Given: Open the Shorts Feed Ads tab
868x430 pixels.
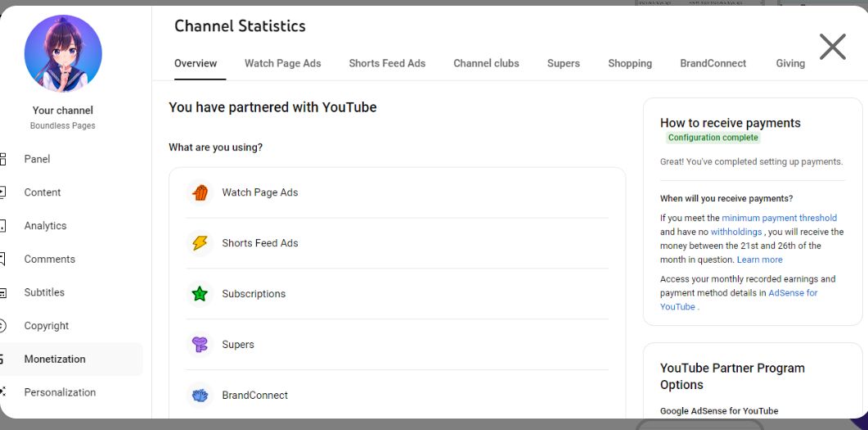Looking at the screenshot, I should click(x=387, y=63).
